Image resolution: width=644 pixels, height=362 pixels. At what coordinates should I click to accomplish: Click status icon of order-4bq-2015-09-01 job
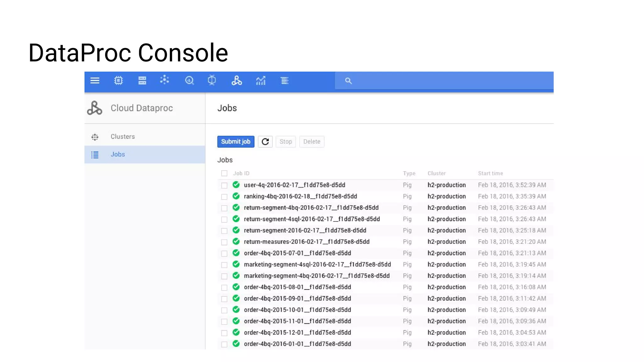[236, 298]
